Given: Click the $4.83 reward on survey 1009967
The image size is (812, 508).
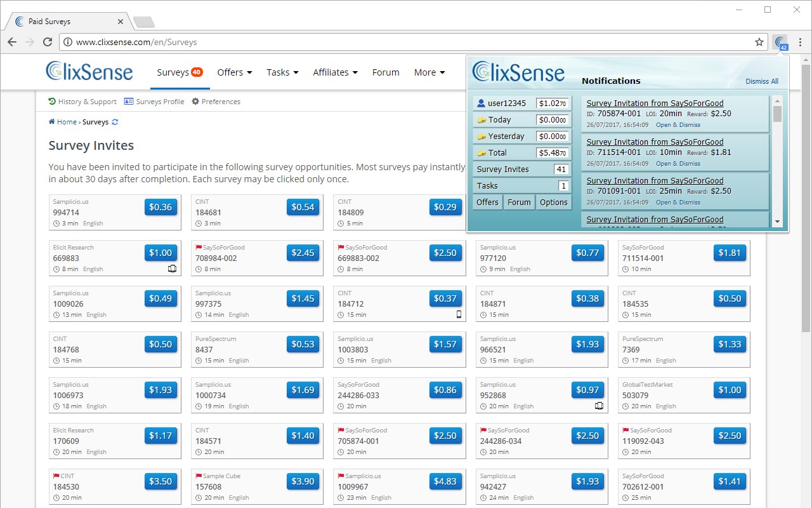Looking at the screenshot, I should click(x=445, y=481).
